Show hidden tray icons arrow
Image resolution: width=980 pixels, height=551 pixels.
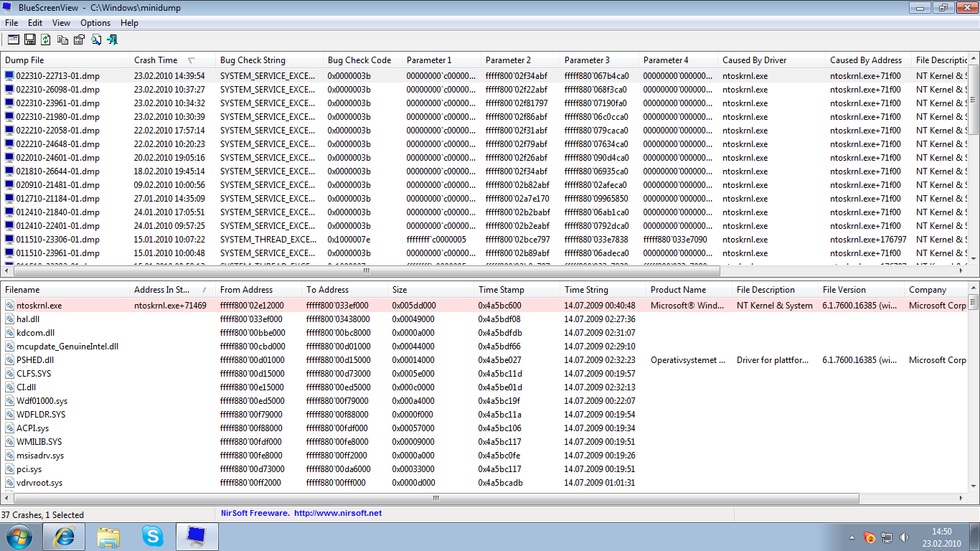pos(852,537)
